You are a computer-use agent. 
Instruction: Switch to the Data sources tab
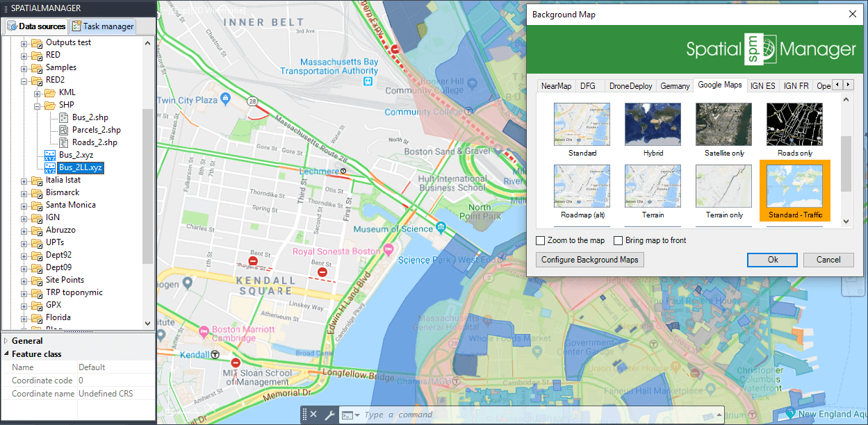tap(36, 26)
